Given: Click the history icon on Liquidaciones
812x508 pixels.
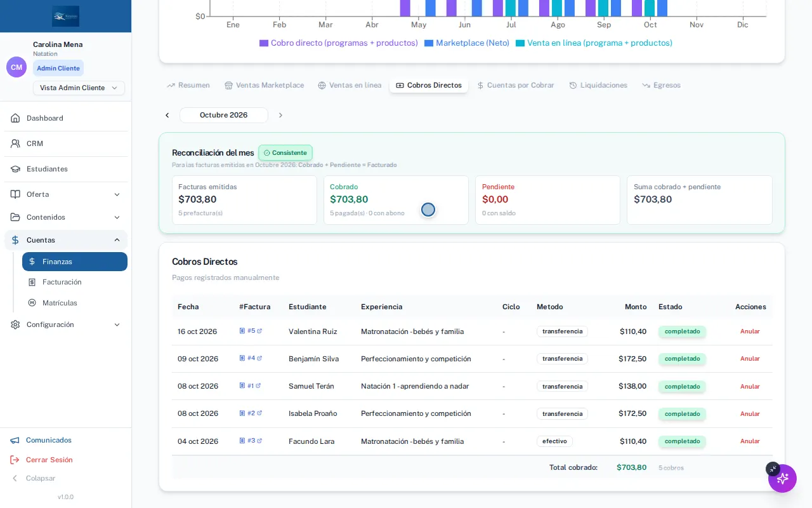Looking at the screenshot, I should pos(573,85).
